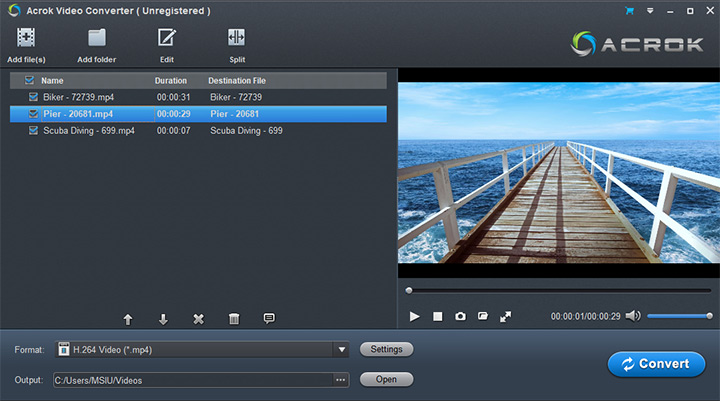This screenshot has width=720, height=401.
Task: Move selected file down in list
Action: point(163,319)
